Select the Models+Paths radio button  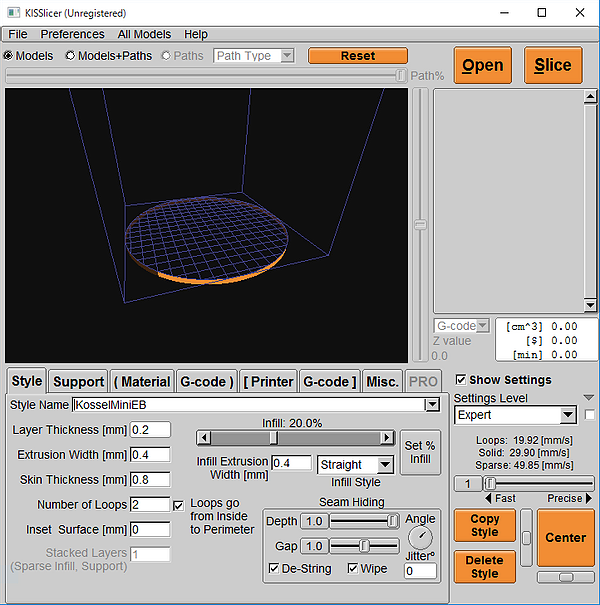70,56
